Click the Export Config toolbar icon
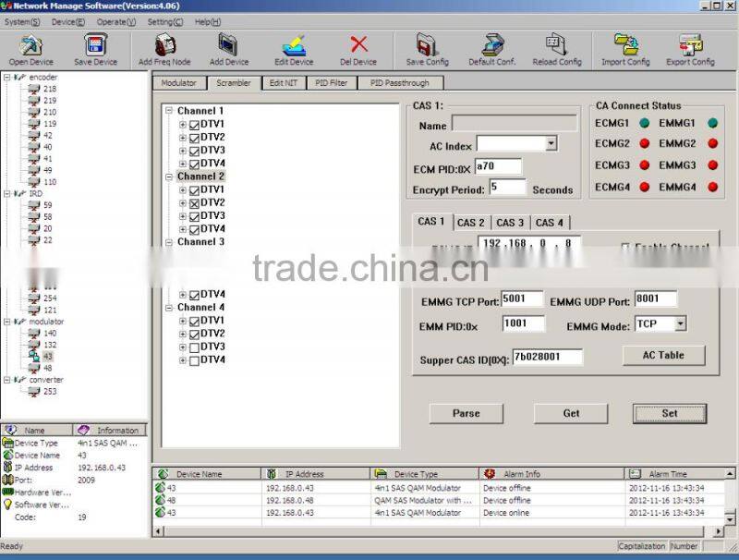739x560 pixels. click(x=689, y=46)
